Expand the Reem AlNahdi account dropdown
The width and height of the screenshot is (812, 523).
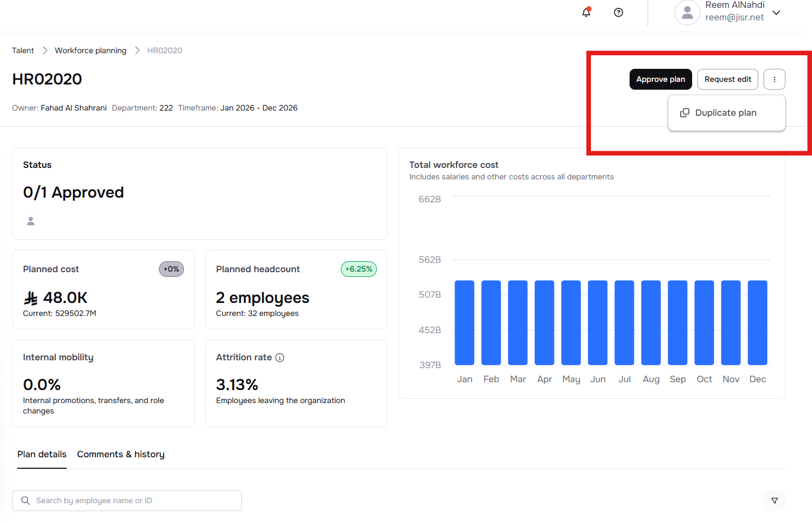pyautogui.click(x=776, y=13)
